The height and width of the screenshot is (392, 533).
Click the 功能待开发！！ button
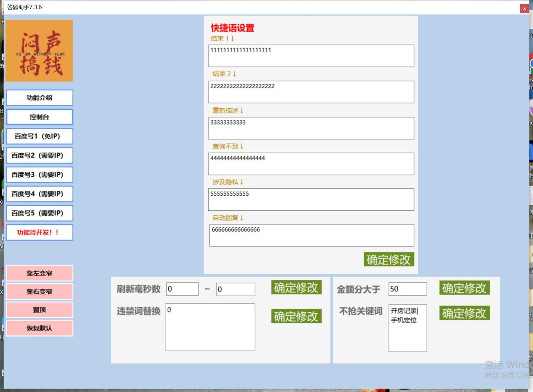[39, 232]
